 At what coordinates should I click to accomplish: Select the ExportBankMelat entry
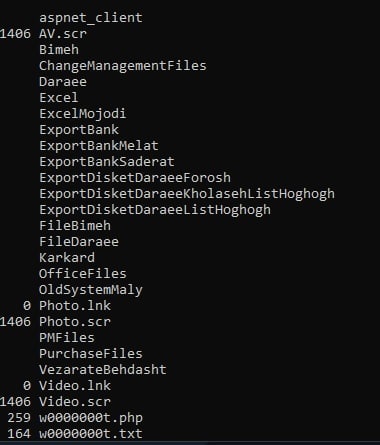99,146
